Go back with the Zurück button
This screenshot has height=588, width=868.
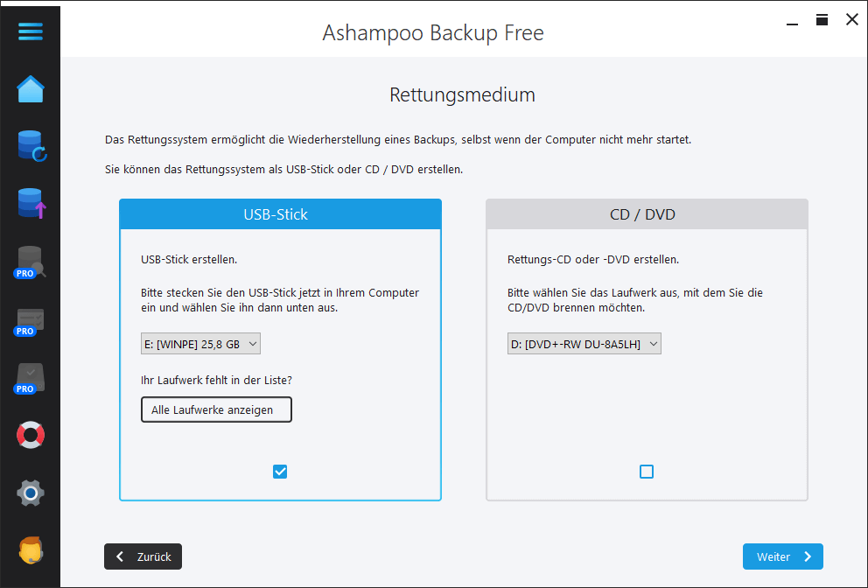(x=143, y=556)
